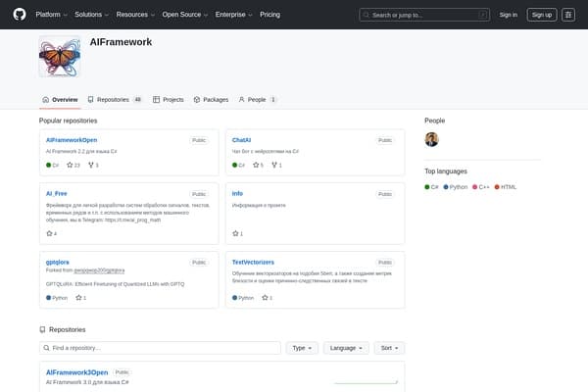This screenshot has width=588, height=392.
Task: Go to the GitHub home logo
Action: click(20, 15)
